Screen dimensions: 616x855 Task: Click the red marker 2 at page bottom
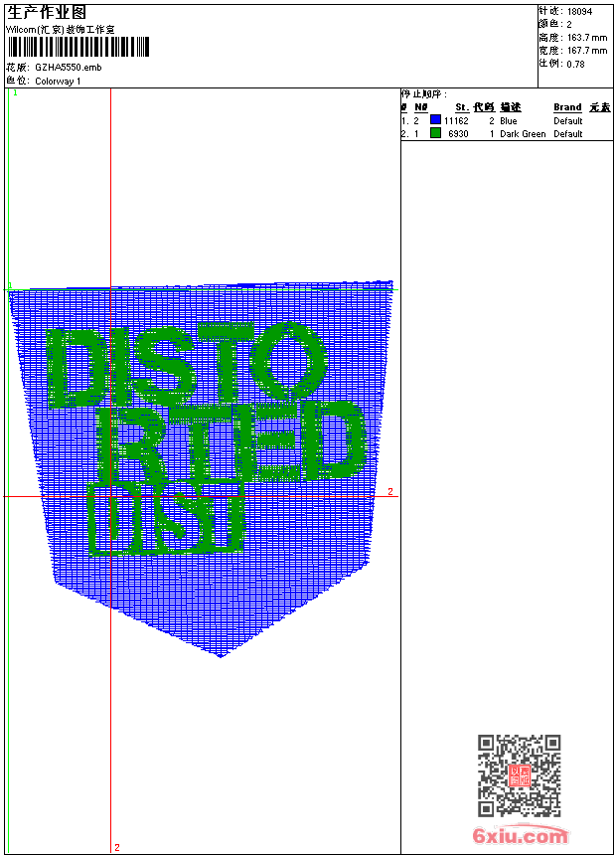tap(116, 847)
